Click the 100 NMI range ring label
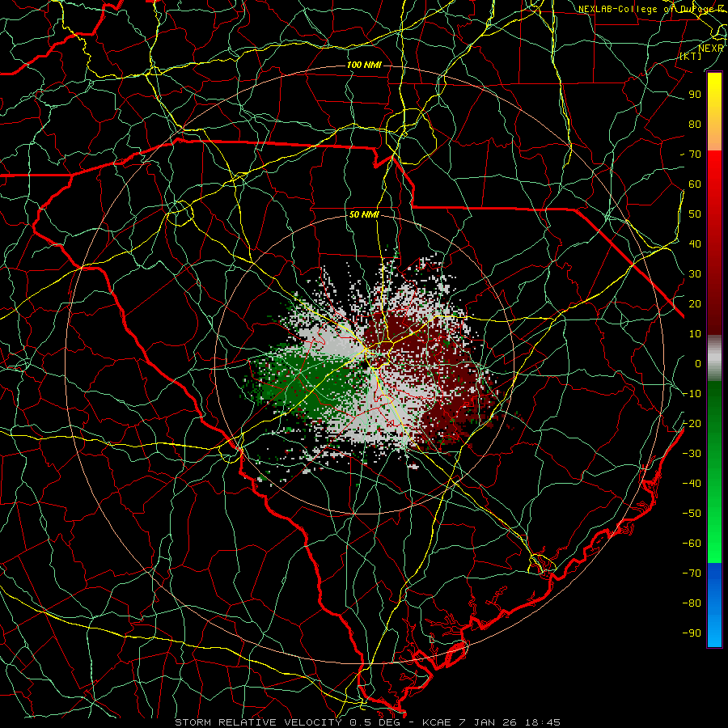Image resolution: width=728 pixels, height=728 pixels. click(364, 65)
